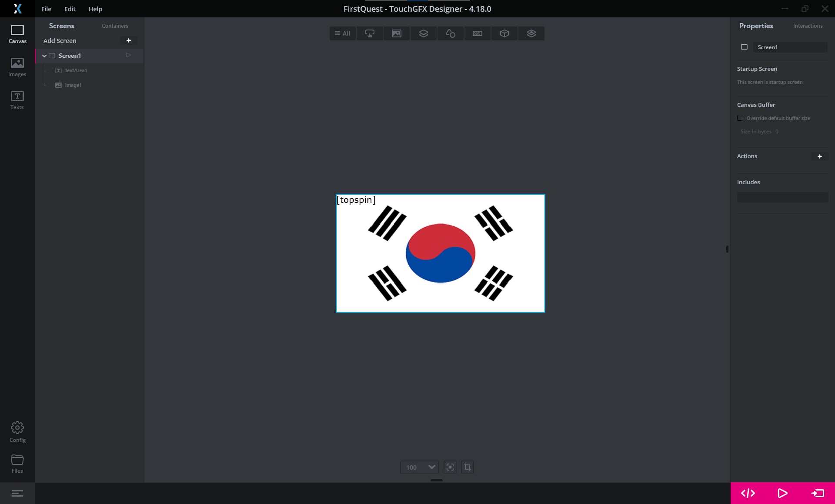Open the Images widget category in toolbar
Viewport: 835px width, 504px height.
coord(397,33)
